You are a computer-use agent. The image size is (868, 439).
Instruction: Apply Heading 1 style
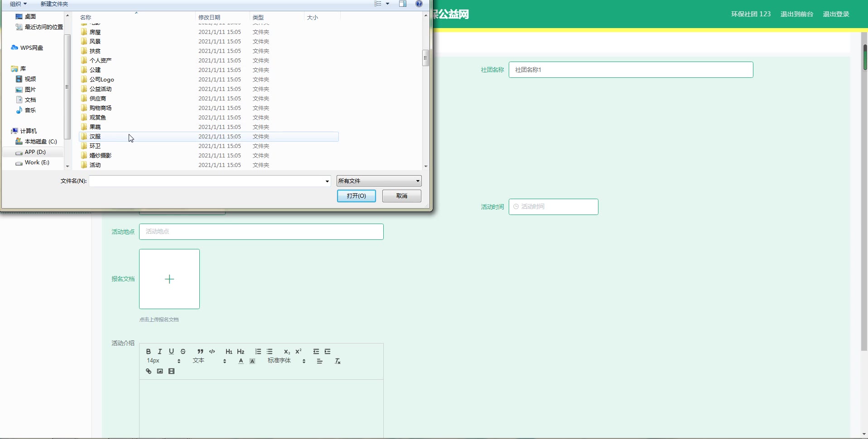[229, 352]
